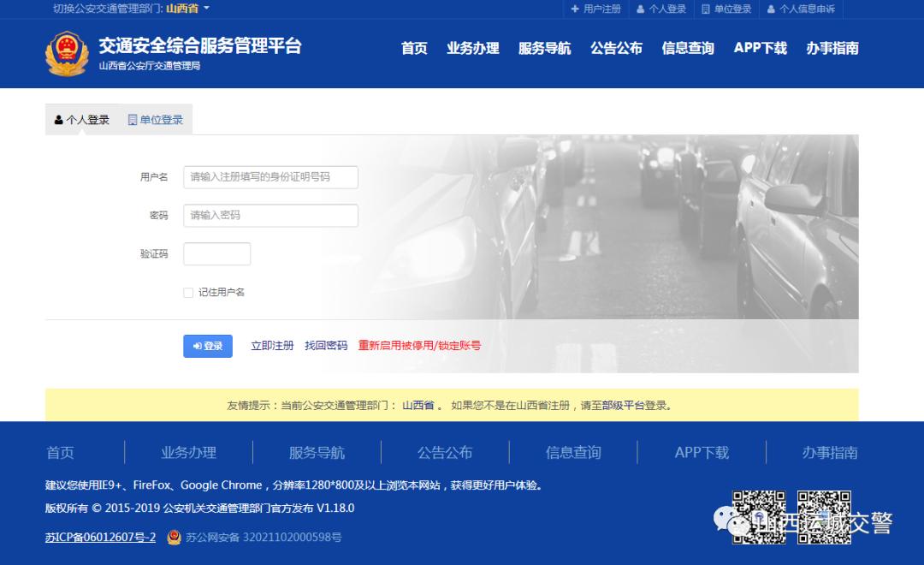Focus the 用户名 ID number input field
Screen dimensions: 924x565
[x=270, y=177]
